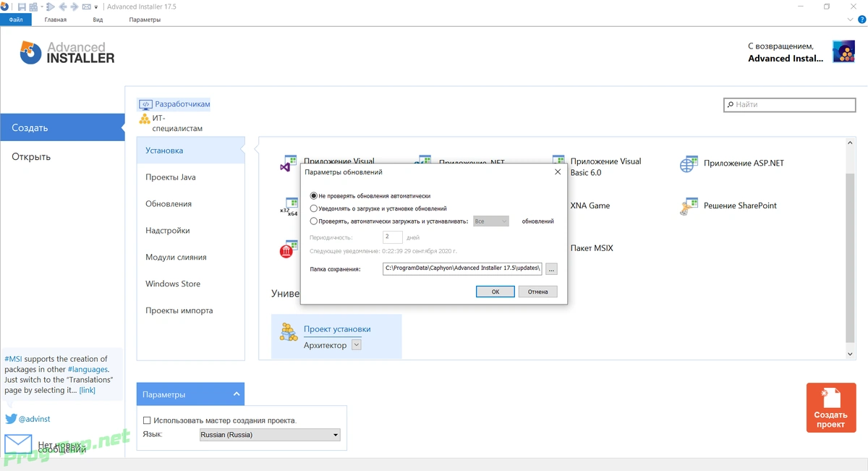
Task: Open the Главная ribbon tab
Action: (56, 20)
